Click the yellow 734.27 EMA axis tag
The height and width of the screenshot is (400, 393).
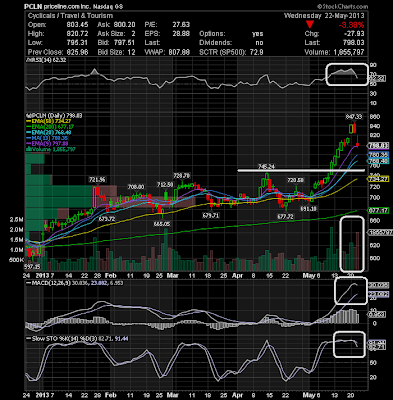[378, 179]
